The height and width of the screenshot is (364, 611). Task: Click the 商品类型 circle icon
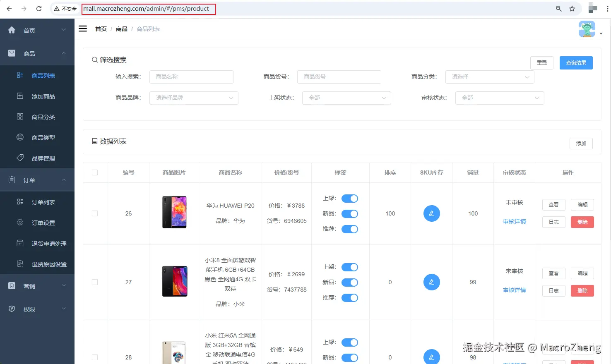tap(20, 137)
